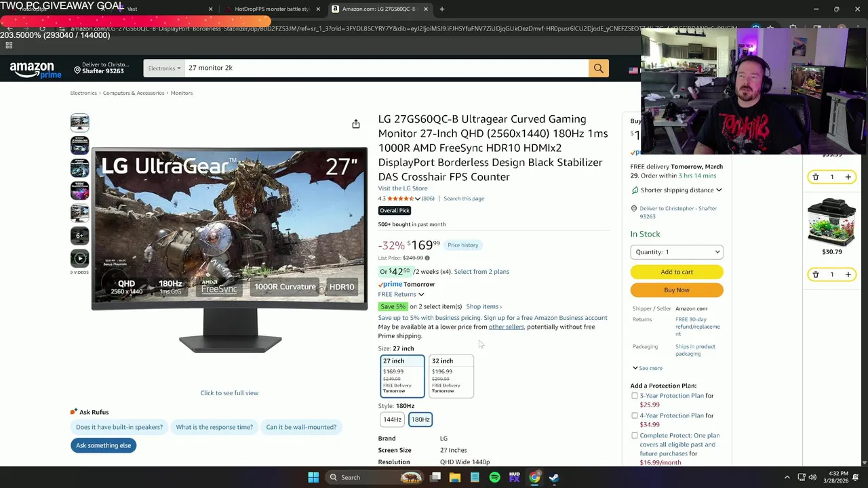Screen dimensions: 868x488
Task: Expand Shop items for 5% savings
Action: 484,306
